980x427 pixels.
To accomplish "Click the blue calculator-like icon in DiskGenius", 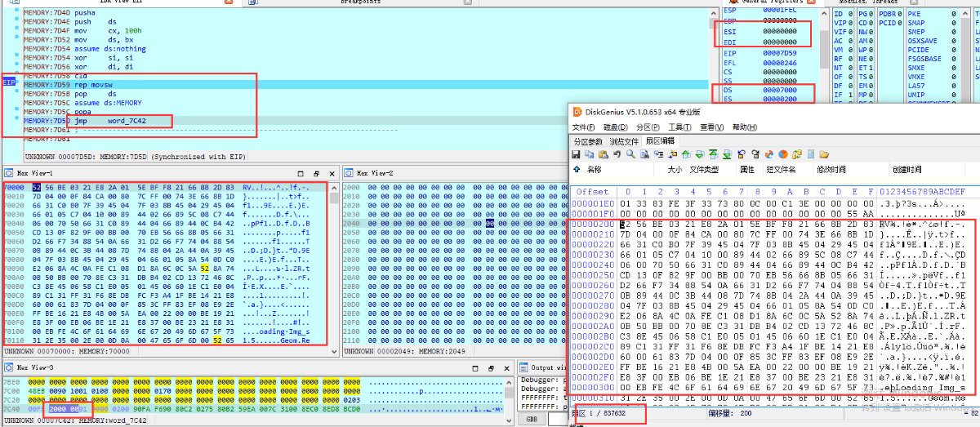I will click(811, 153).
